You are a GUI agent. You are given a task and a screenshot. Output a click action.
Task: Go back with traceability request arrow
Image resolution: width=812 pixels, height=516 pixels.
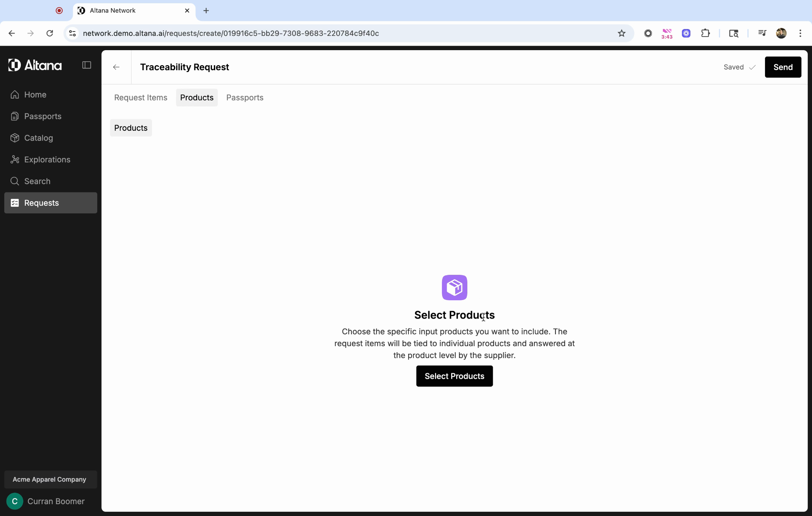tap(116, 67)
